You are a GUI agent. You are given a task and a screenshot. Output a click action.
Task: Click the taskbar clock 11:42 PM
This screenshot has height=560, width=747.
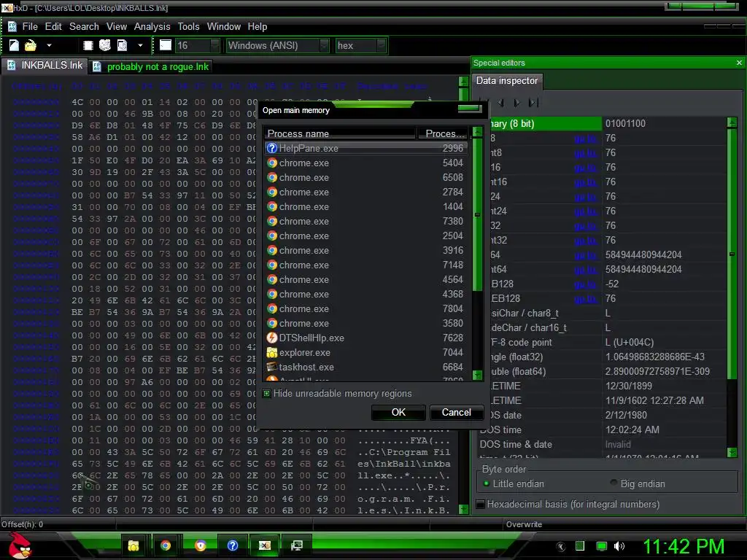point(684,546)
